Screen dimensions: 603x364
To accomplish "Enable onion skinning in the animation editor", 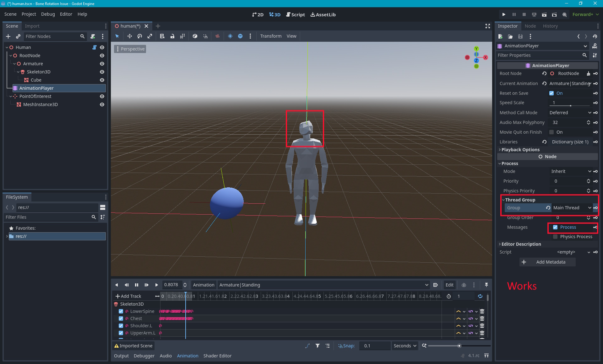I will [x=464, y=285].
